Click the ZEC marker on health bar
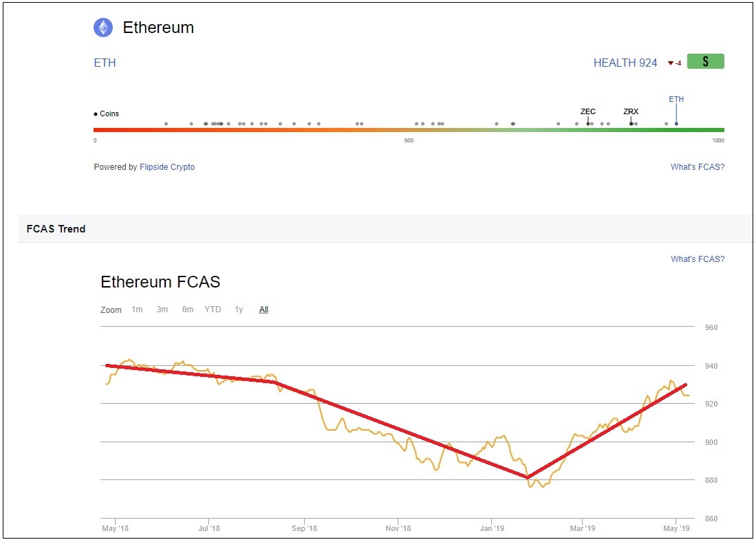The width and height of the screenshot is (756, 542). coord(587,118)
